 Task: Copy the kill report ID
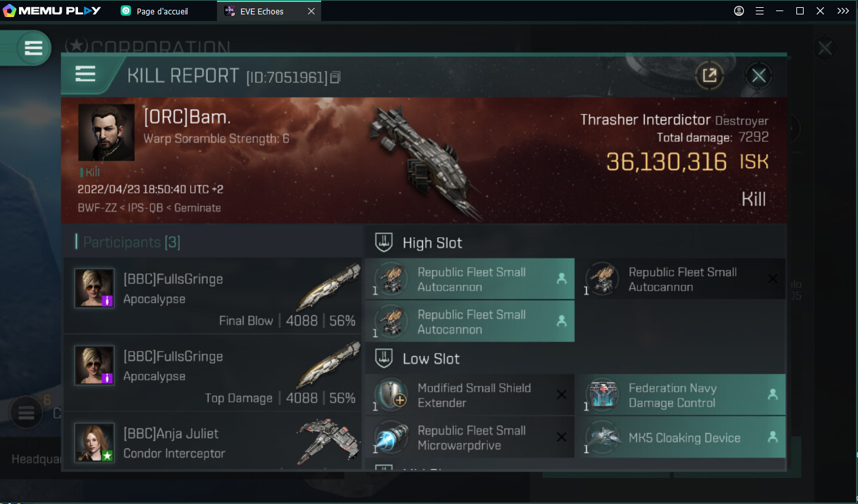point(336,77)
